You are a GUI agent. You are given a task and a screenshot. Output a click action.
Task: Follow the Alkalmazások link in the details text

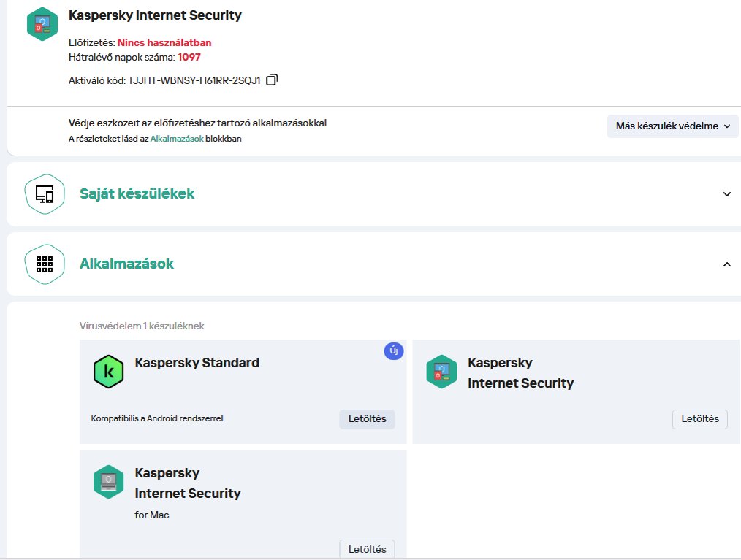177,139
